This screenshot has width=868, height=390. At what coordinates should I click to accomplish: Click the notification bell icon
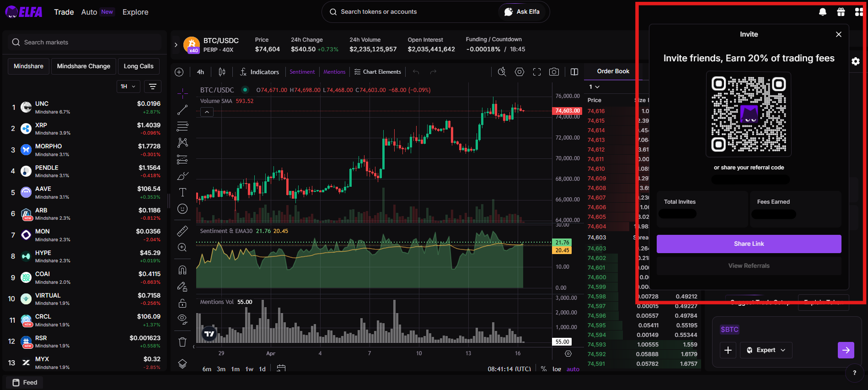click(823, 12)
